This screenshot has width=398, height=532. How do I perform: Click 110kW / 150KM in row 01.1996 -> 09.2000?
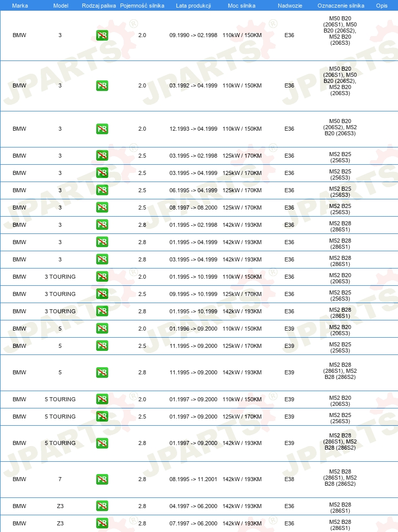(x=242, y=329)
